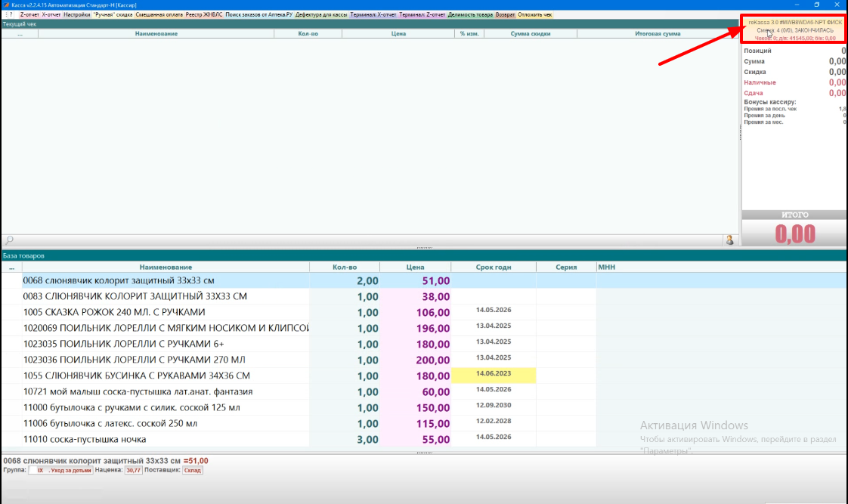Viewport: 848px width, 504px height.
Task: Click the user icon beside the search field
Action: tap(730, 240)
